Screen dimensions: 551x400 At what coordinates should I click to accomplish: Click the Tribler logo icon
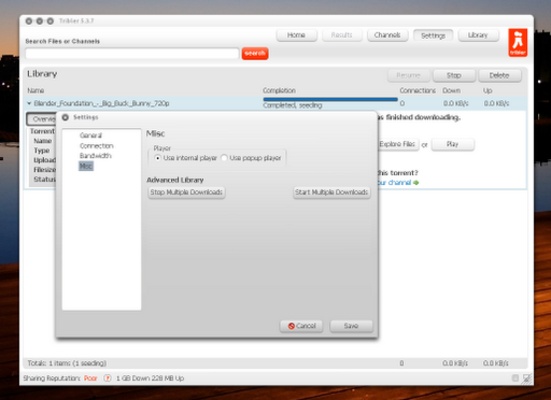pos(518,43)
